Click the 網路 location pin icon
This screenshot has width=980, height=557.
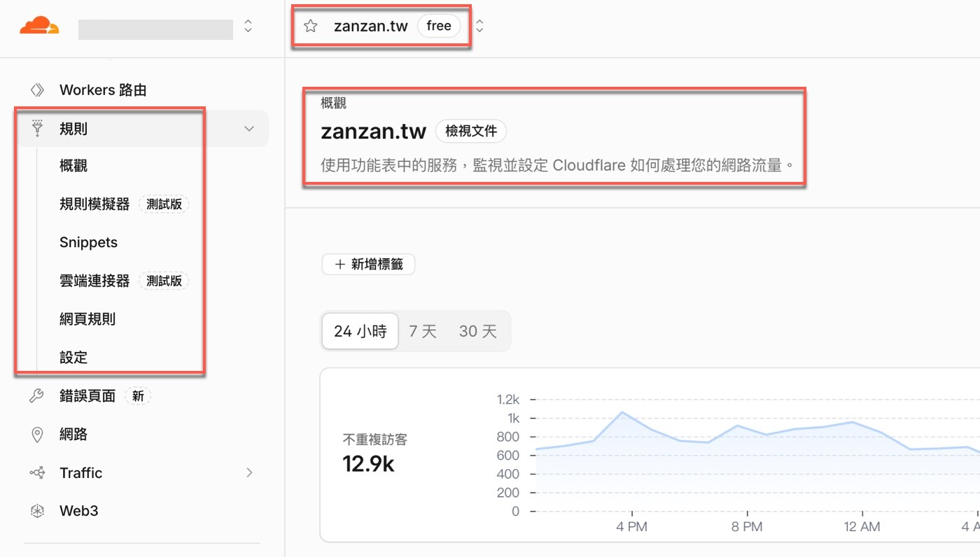[37, 435]
